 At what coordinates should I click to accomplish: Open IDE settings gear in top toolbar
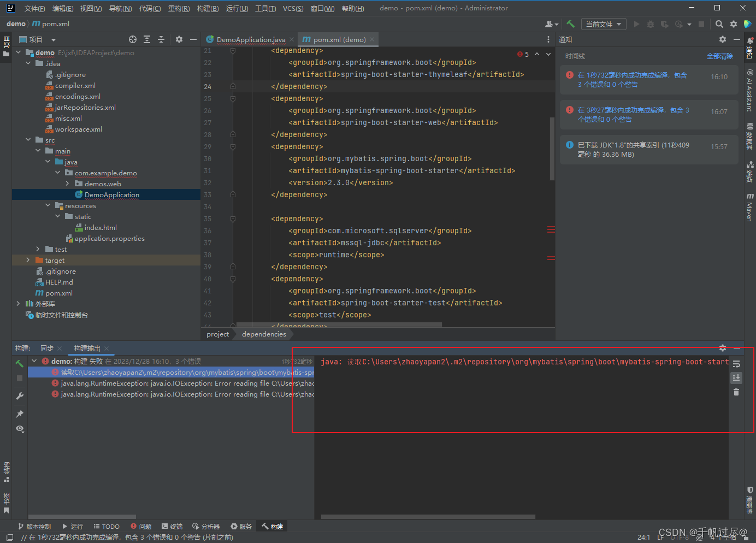point(734,24)
